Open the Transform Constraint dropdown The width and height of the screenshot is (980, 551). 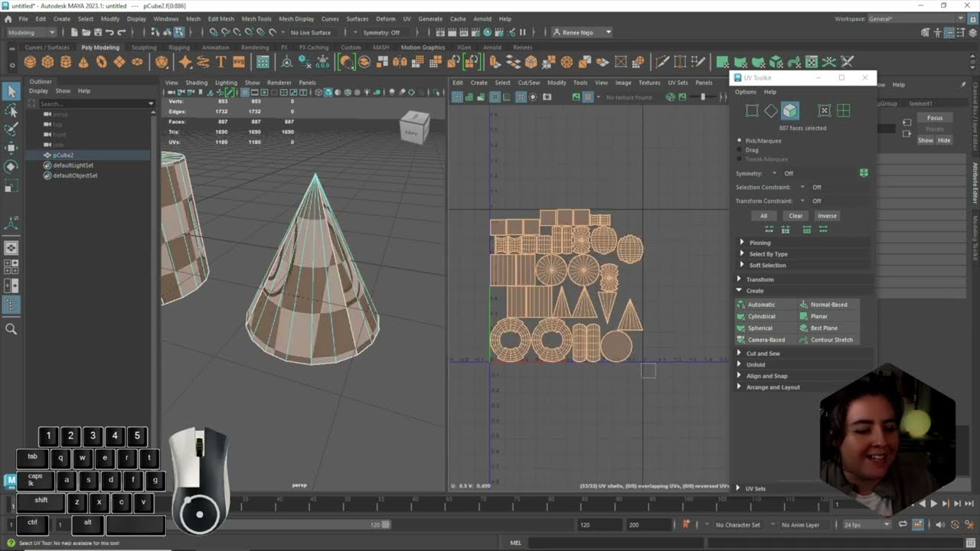(802, 201)
